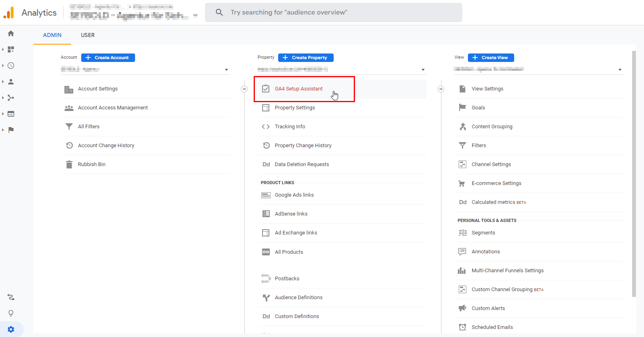The width and height of the screenshot is (644, 337).
Task: Open the GA4 Setup Assistant link
Action: tap(299, 89)
